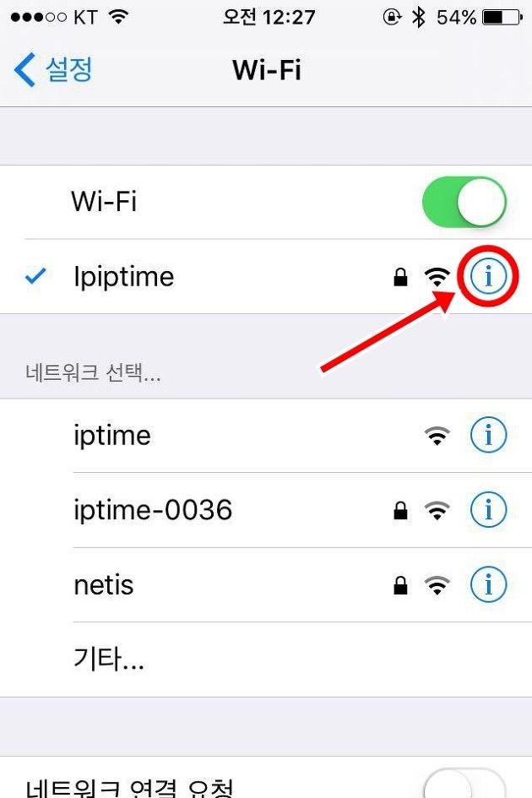Tap the lock icon beside Ipiptime
The width and height of the screenshot is (532, 798).
[400, 277]
